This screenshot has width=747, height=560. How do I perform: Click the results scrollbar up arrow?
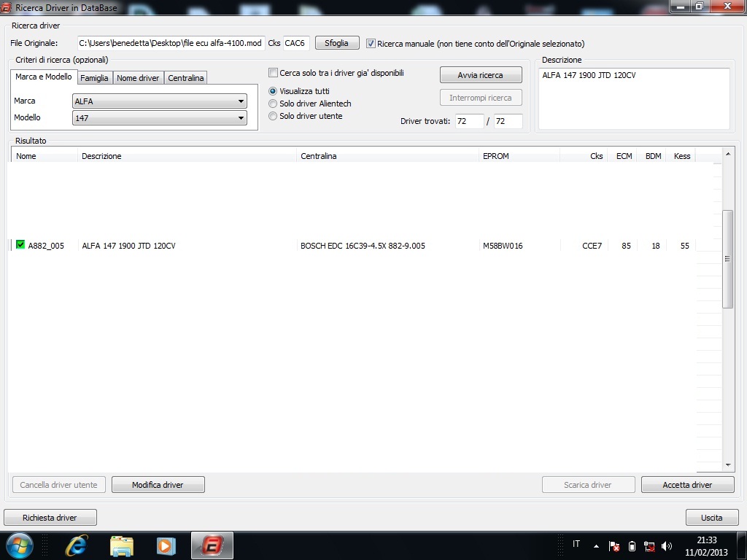[727, 154]
